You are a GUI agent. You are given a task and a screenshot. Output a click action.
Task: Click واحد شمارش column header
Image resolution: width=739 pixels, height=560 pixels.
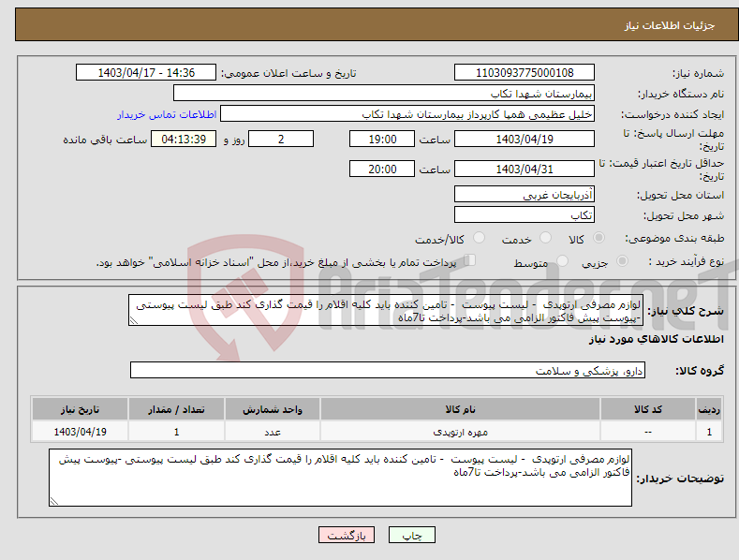click(x=273, y=409)
